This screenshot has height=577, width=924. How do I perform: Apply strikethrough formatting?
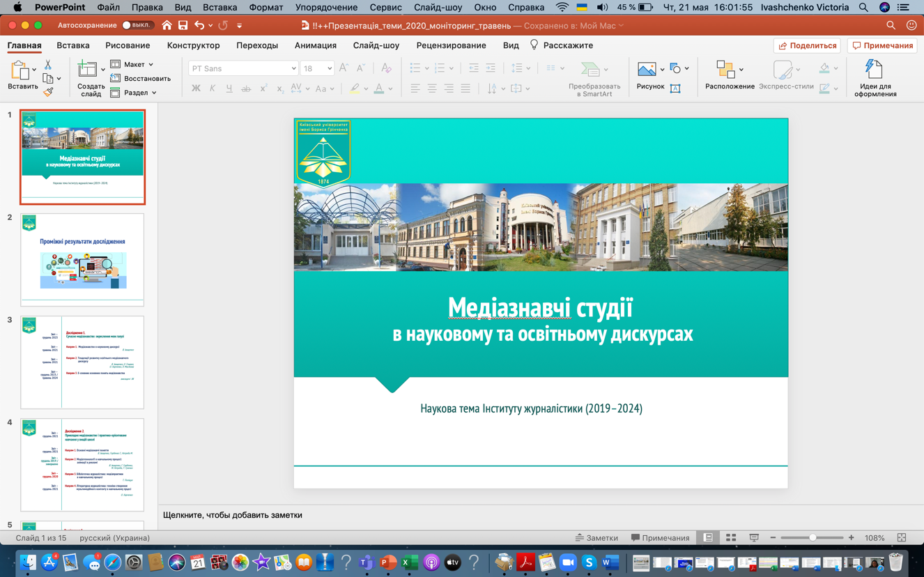pyautogui.click(x=246, y=89)
